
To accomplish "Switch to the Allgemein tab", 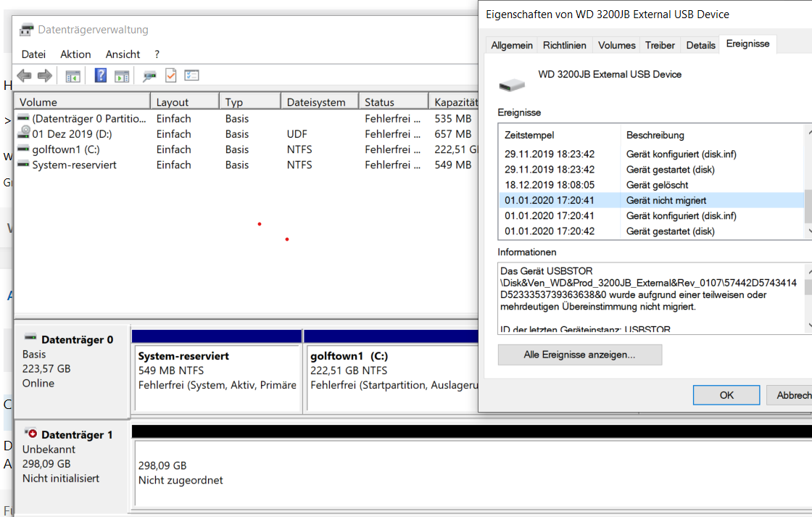I will (x=512, y=45).
